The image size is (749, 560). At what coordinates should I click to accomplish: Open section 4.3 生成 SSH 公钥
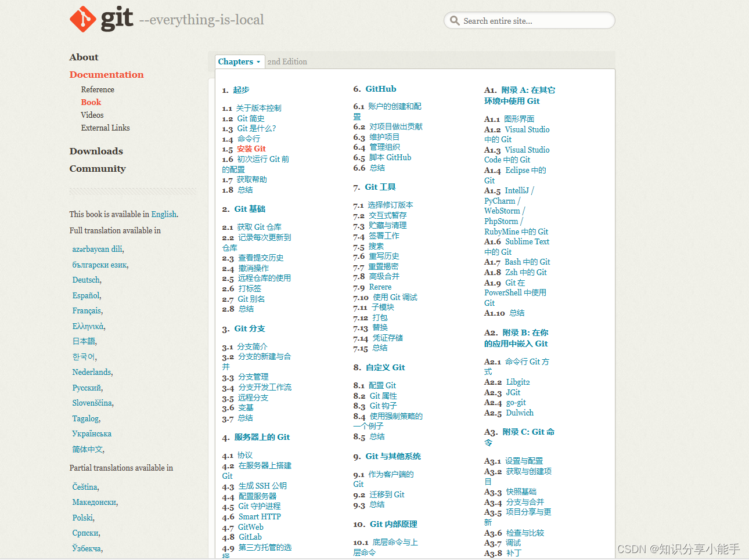click(x=262, y=486)
